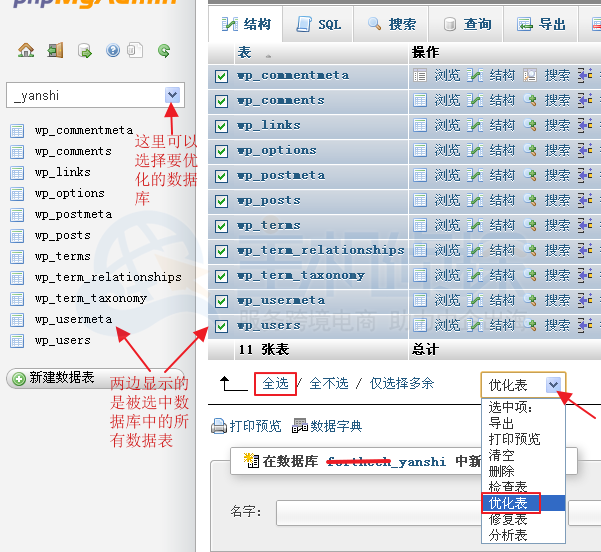Click browse icon in wp_term_taxonomy row
The image size is (601, 552).
pyautogui.click(x=420, y=275)
